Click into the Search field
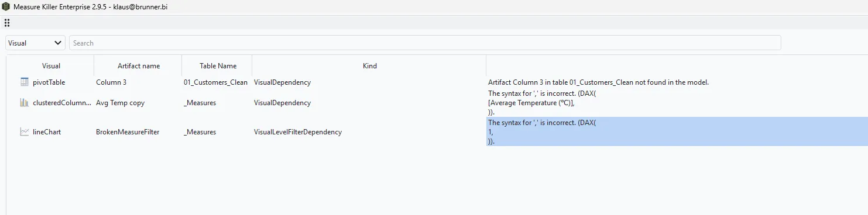The height and width of the screenshot is (215, 868). 425,43
